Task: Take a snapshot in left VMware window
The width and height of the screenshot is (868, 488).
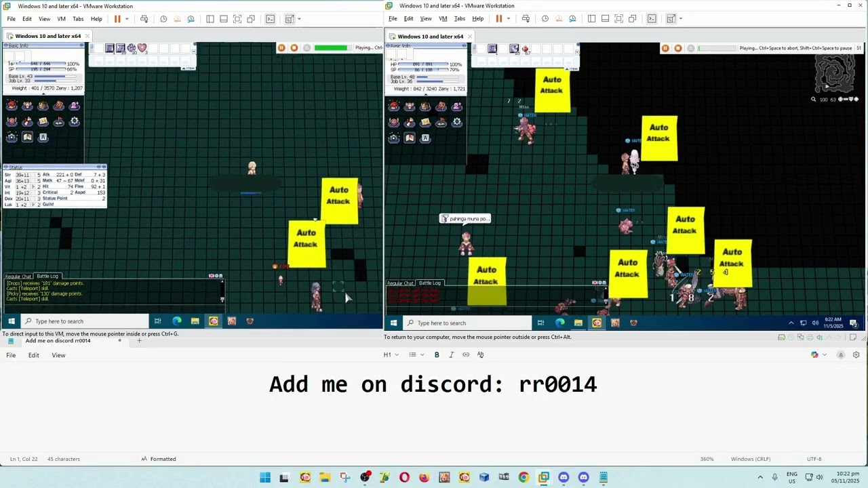Action: (x=163, y=19)
